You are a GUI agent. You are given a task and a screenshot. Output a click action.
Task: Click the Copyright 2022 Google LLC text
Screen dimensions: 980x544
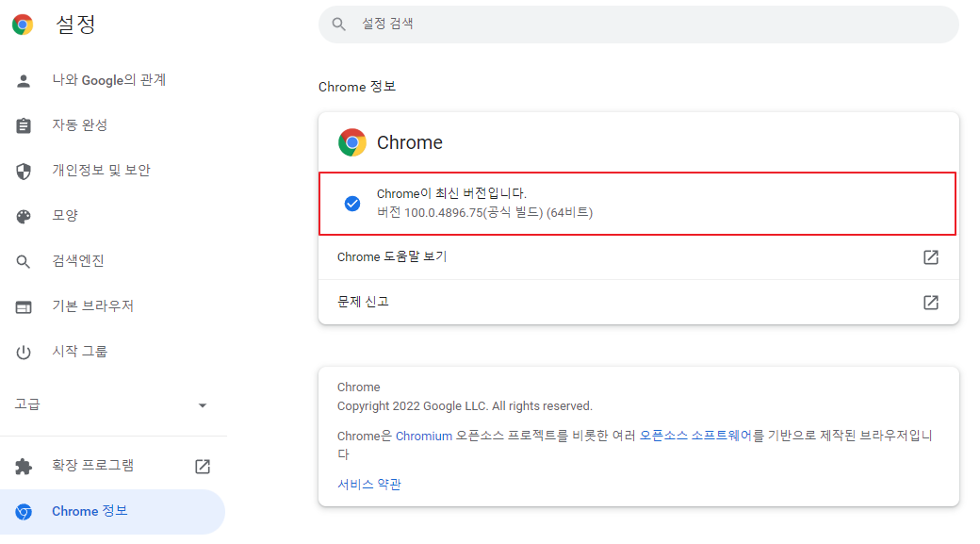coord(465,406)
